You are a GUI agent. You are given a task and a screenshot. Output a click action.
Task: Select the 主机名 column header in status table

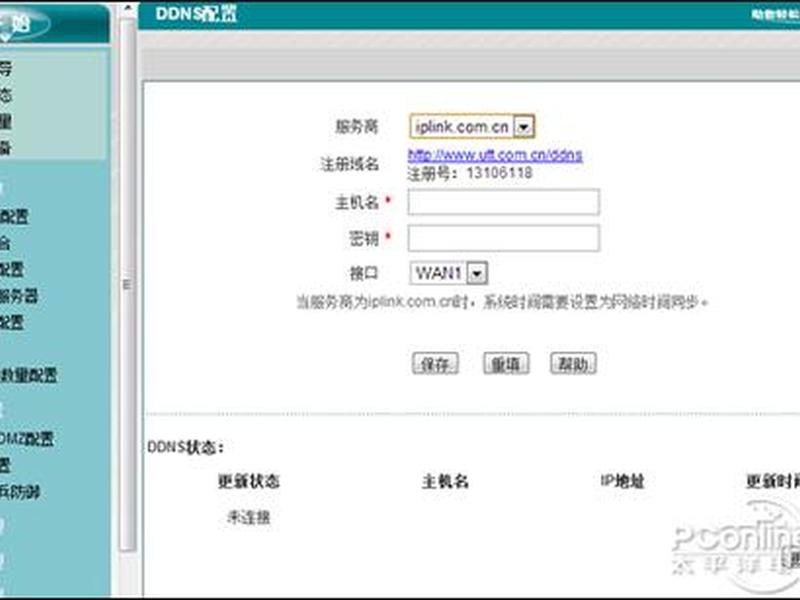click(445, 481)
